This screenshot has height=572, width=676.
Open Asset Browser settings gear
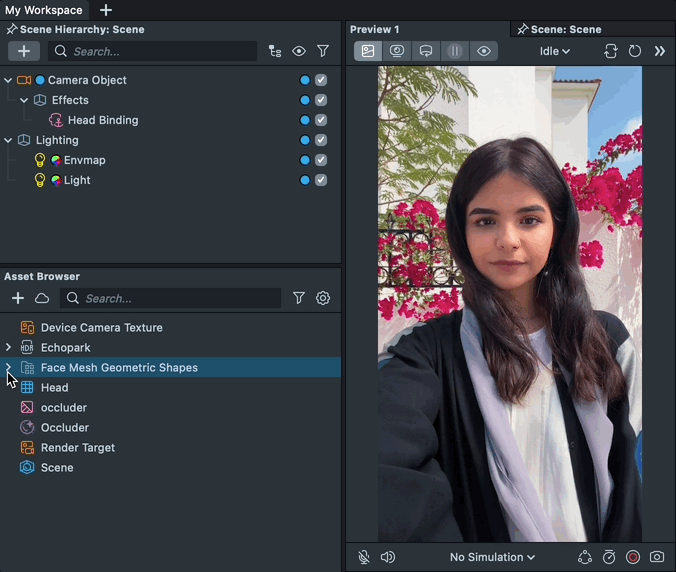point(323,298)
